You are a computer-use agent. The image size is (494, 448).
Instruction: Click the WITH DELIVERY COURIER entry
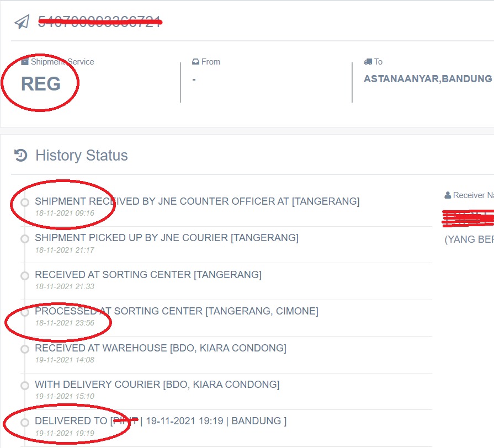pos(157,385)
